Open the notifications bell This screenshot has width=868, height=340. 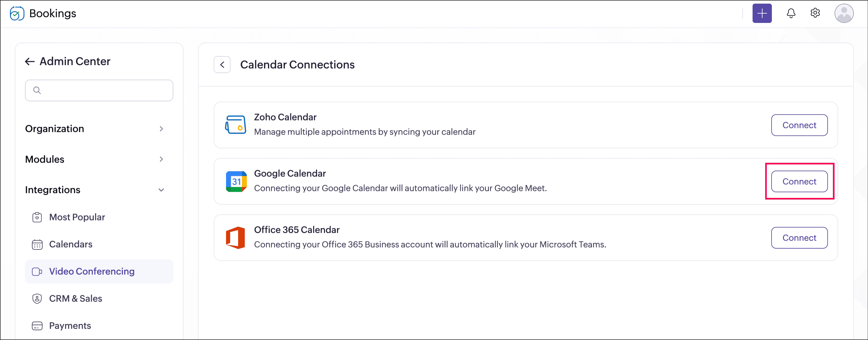[791, 14]
